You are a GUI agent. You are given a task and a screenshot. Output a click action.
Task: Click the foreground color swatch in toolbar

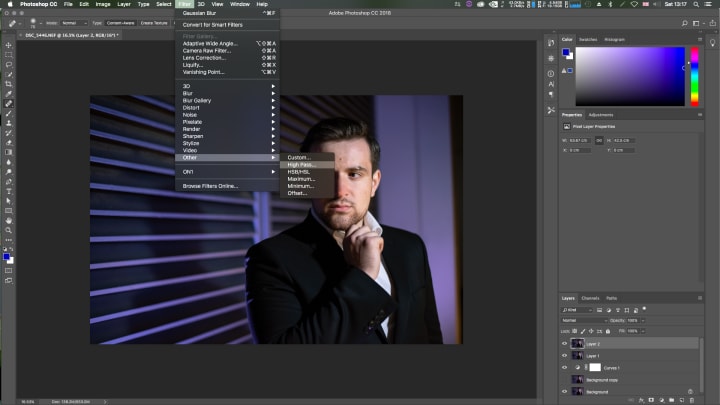(x=6, y=257)
